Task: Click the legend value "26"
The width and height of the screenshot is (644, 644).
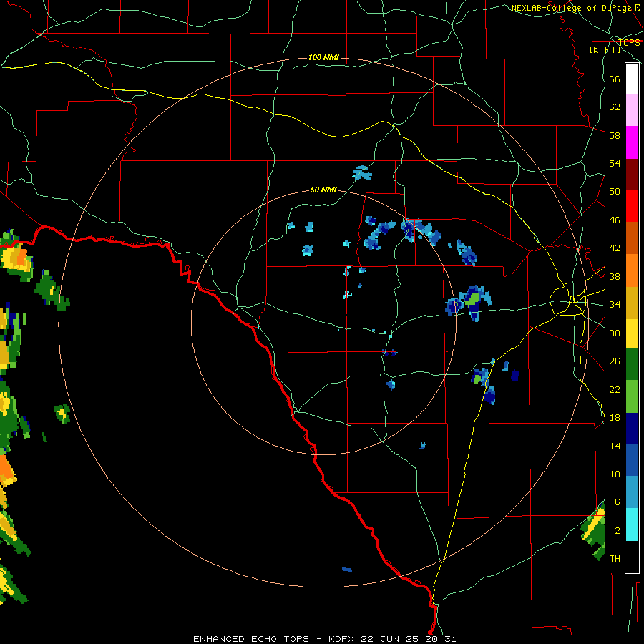Action: 615,361
